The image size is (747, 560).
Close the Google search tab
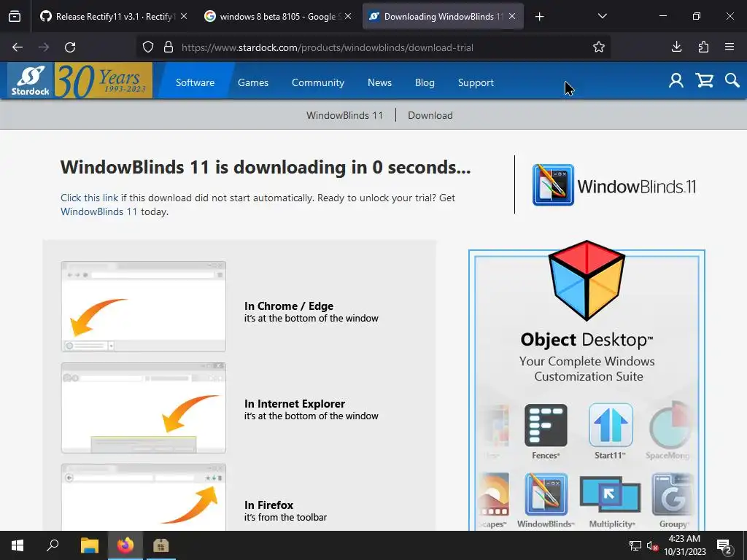[x=348, y=16]
